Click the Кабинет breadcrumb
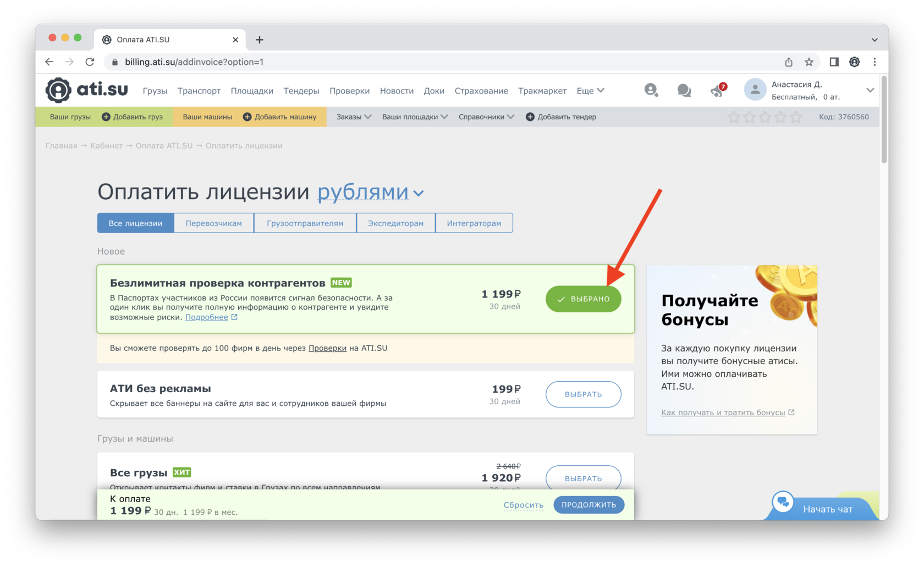The image size is (924, 567). point(107,146)
